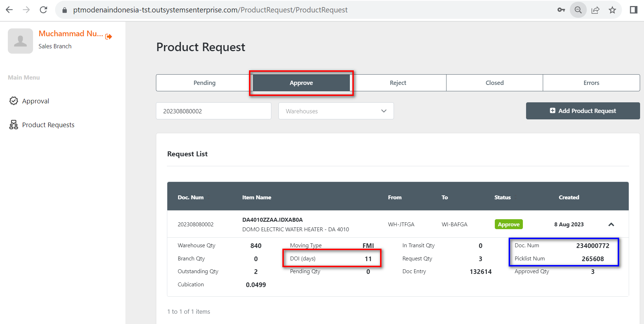Open Approval from main menu
Image resolution: width=644 pixels, height=324 pixels.
point(36,101)
